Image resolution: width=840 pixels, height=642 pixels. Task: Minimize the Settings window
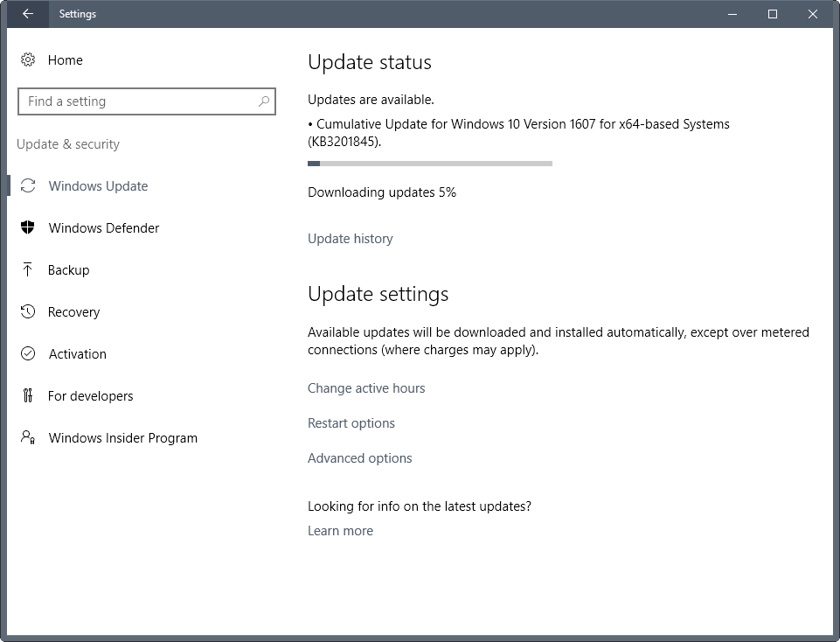click(732, 14)
